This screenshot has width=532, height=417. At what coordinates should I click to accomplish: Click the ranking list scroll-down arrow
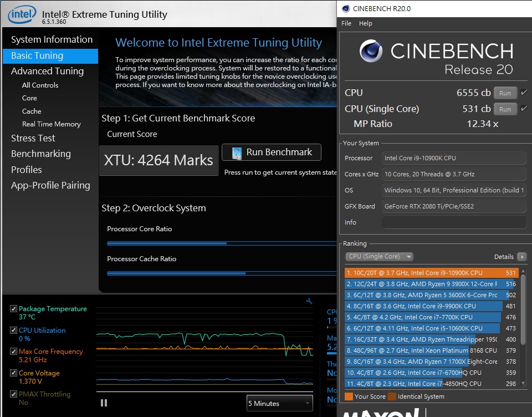[x=523, y=383]
